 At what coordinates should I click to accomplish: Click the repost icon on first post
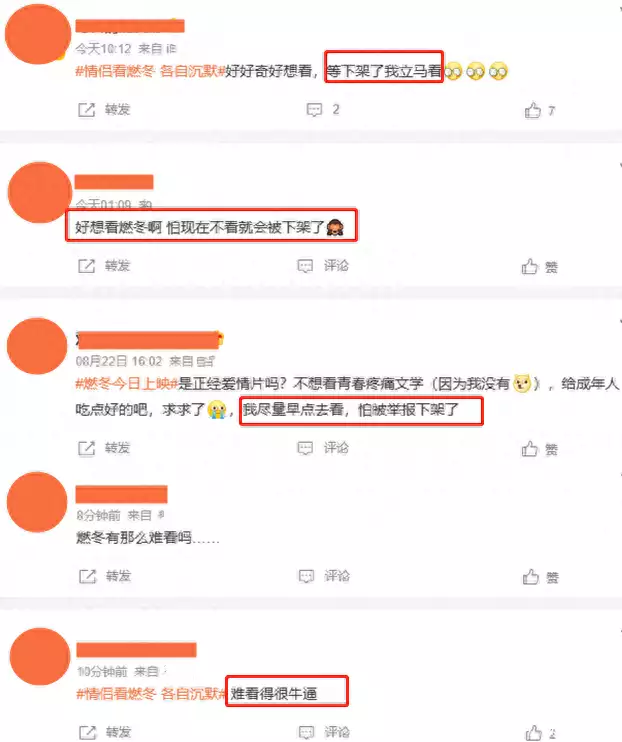[87, 110]
